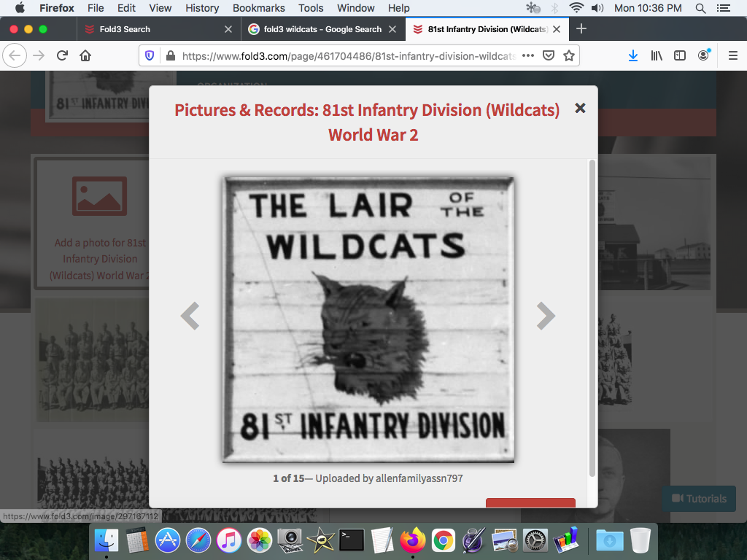Switch to fold3 wildcats Google Search tab
This screenshot has width=747, height=560.
click(x=317, y=29)
